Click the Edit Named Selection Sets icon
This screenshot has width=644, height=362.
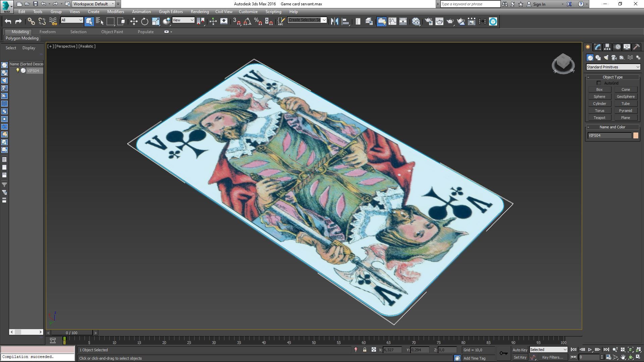(x=281, y=21)
